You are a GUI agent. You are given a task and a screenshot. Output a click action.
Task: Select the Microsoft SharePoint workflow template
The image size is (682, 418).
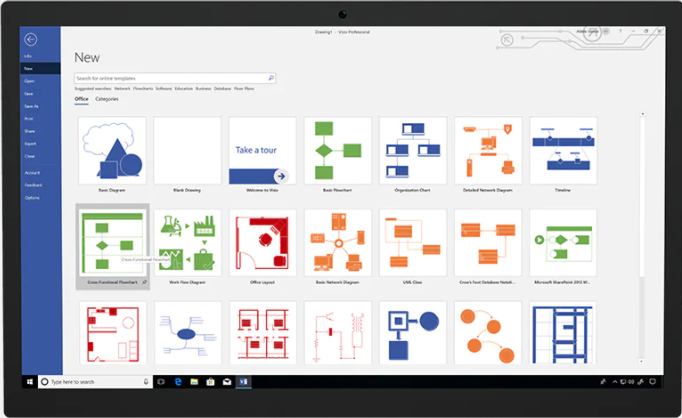[x=563, y=243]
